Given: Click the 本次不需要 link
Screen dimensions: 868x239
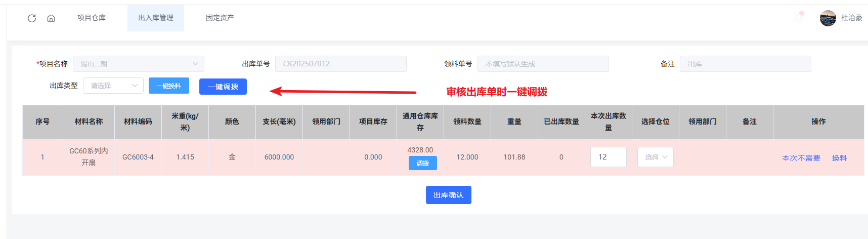Looking at the screenshot, I should click(x=801, y=158).
